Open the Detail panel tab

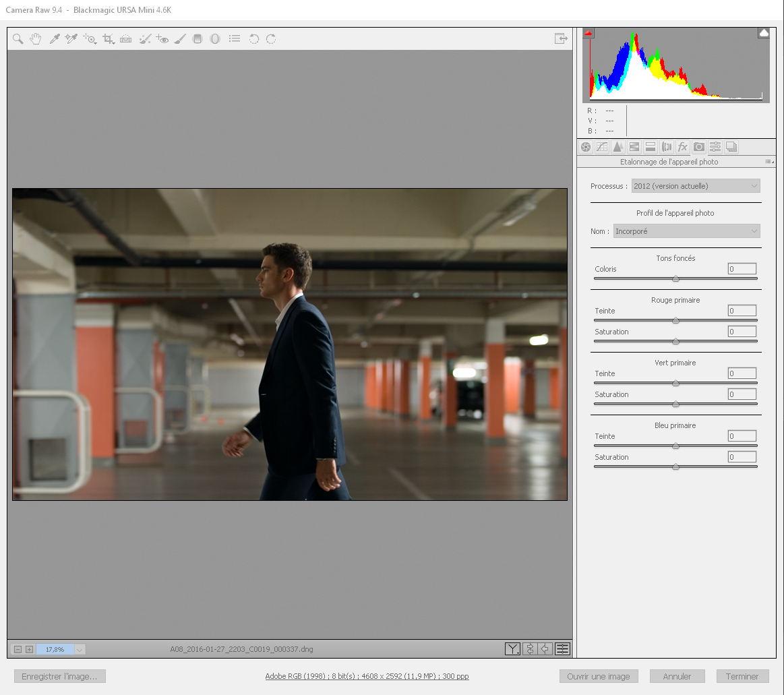[x=618, y=147]
